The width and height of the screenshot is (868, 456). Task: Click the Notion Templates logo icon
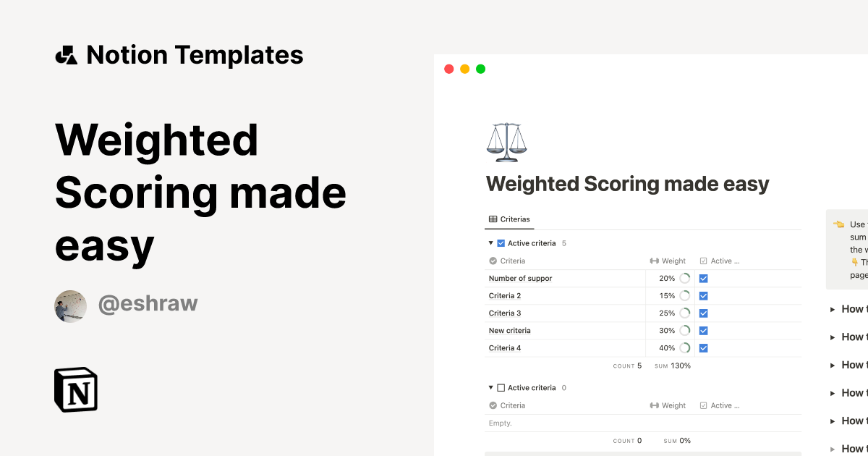click(x=66, y=54)
